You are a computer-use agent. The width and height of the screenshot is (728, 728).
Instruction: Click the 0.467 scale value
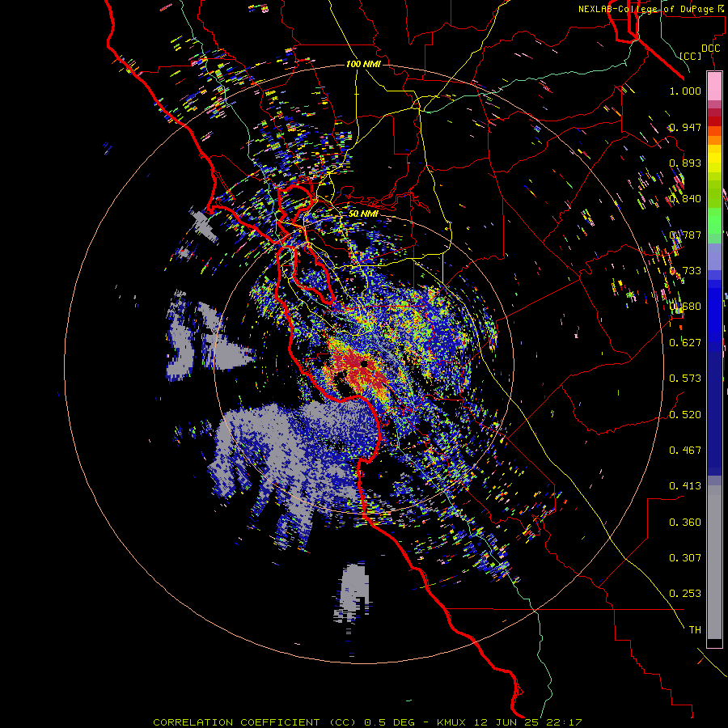[x=685, y=451]
